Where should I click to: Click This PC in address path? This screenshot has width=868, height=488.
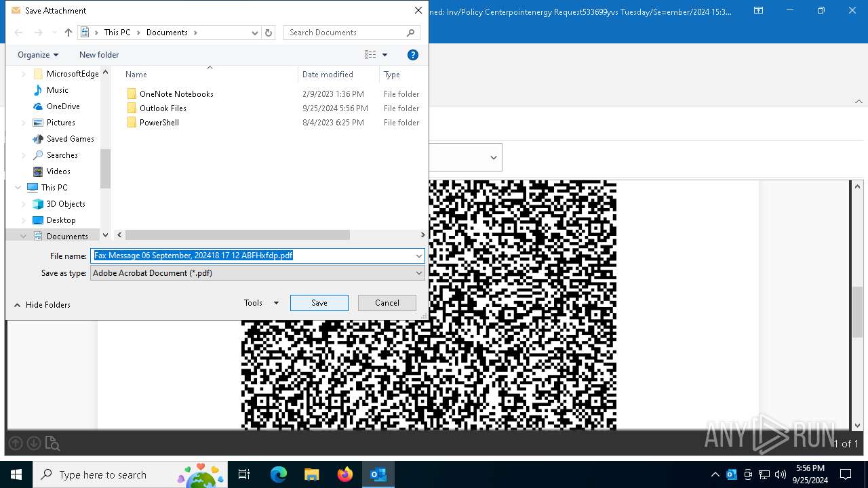[x=117, y=33]
